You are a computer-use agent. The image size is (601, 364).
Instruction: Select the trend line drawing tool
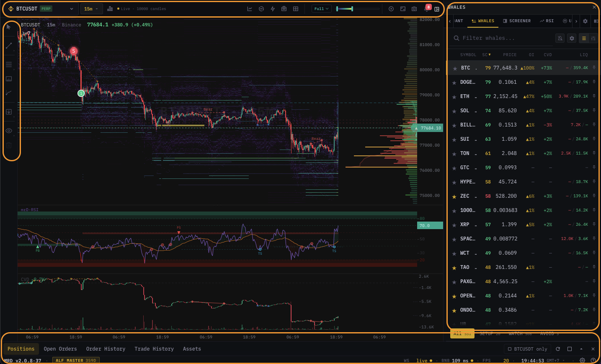pos(8,46)
